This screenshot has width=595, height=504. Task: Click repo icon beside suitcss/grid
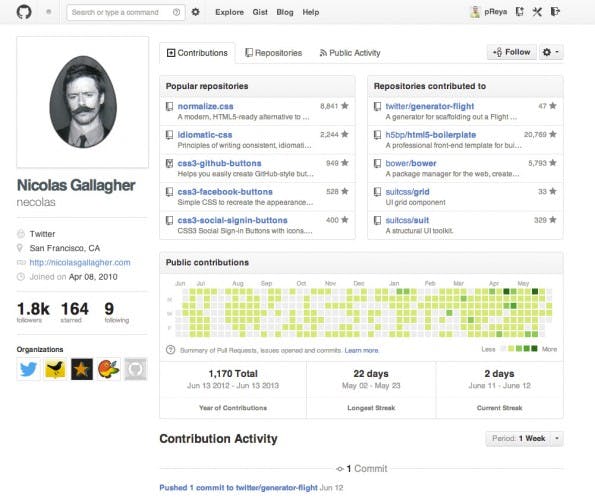(x=377, y=192)
